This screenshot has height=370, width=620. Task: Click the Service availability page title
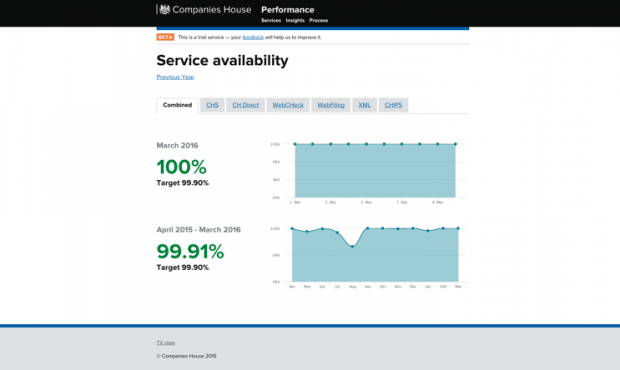[222, 60]
